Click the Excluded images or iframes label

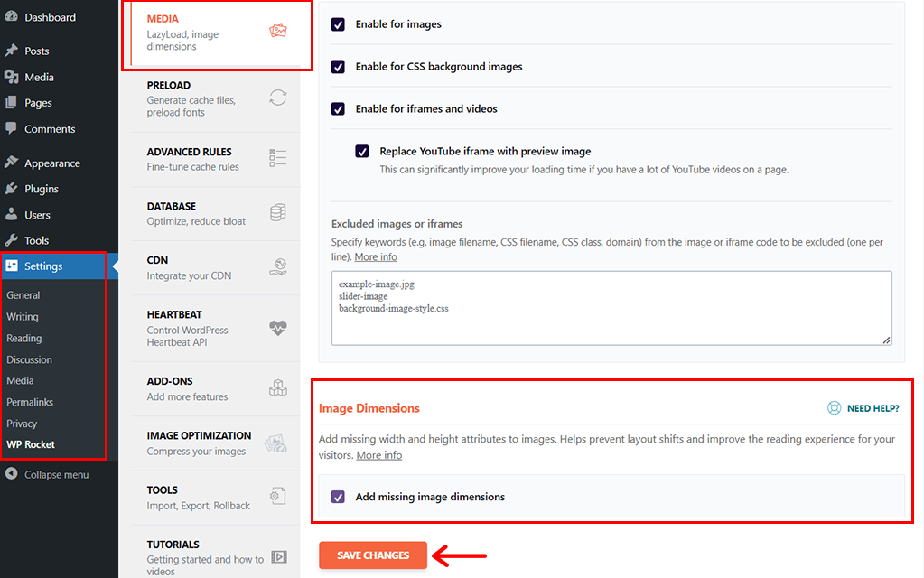pos(397,224)
